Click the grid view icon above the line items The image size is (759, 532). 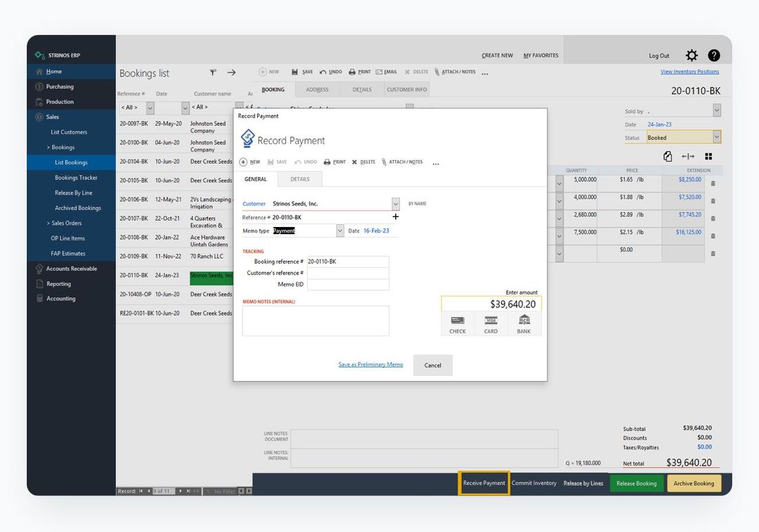pyautogui.click(x=708, y=156)
